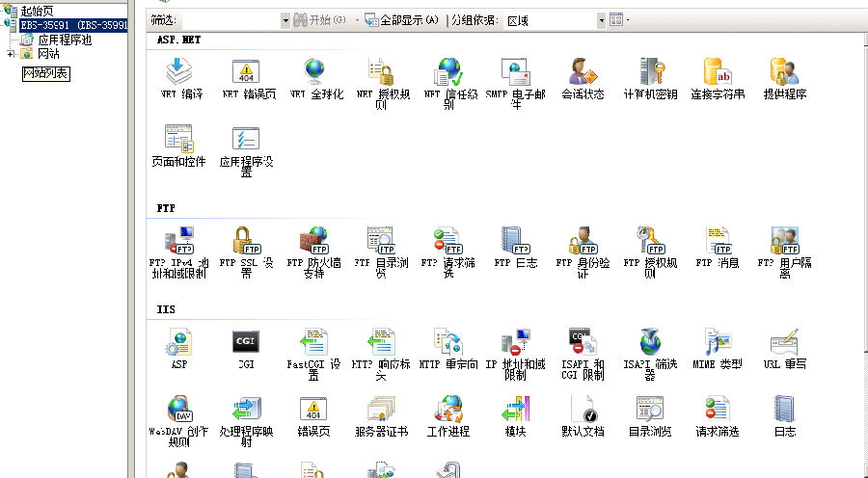
Task: Open the MIME 类型 feature
Action: (x=718, y=342)
